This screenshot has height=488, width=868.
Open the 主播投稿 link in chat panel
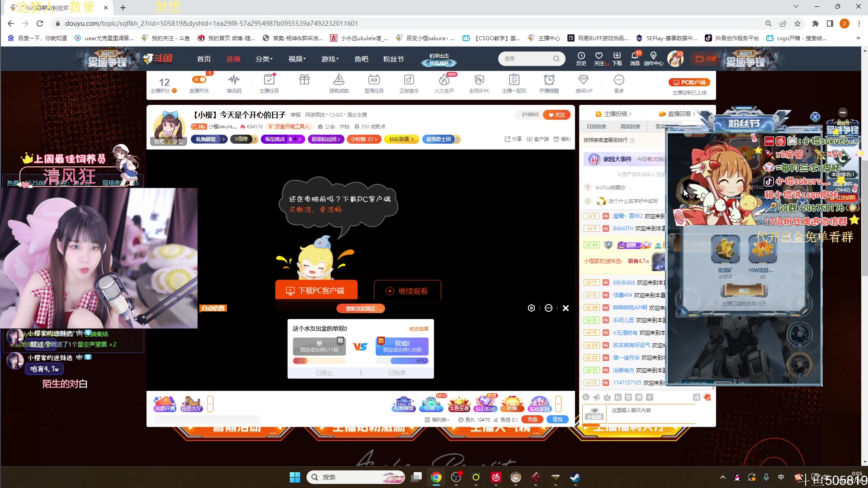point(613,114)
